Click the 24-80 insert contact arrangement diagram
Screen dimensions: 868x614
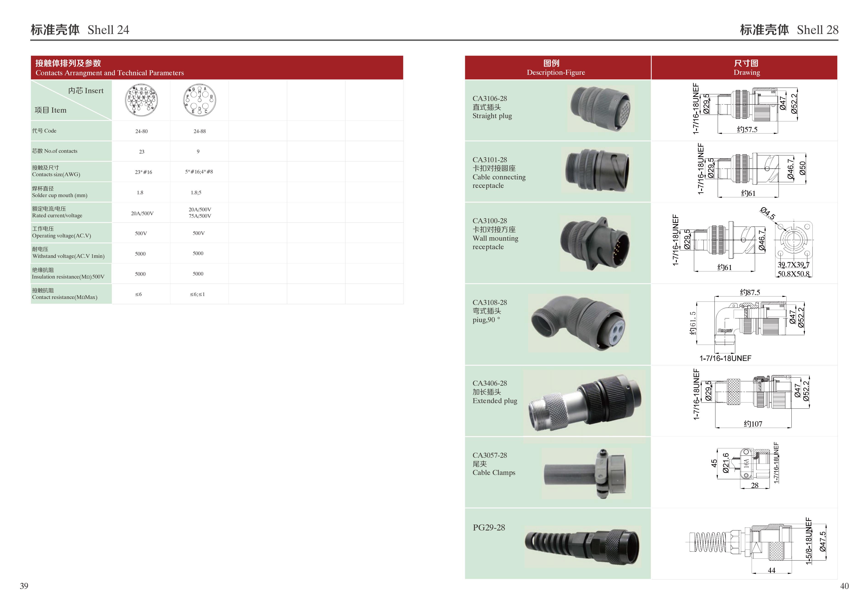pos(141,100)
